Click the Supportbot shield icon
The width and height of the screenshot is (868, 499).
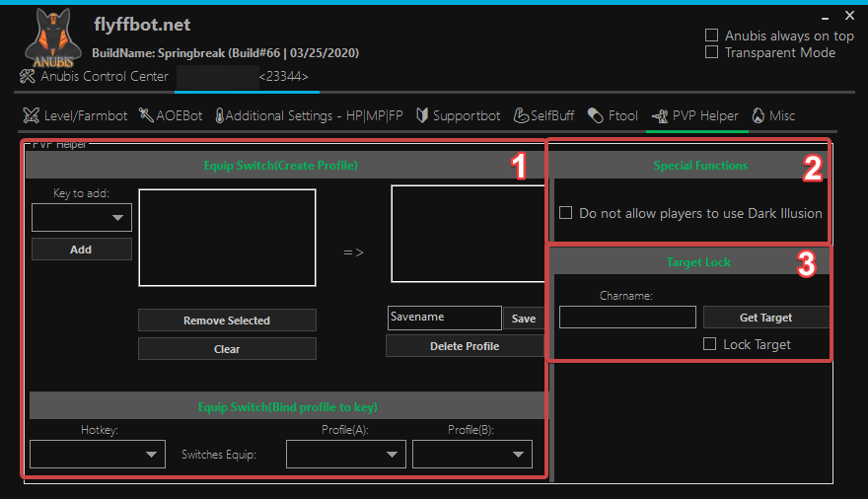[422, 115]
